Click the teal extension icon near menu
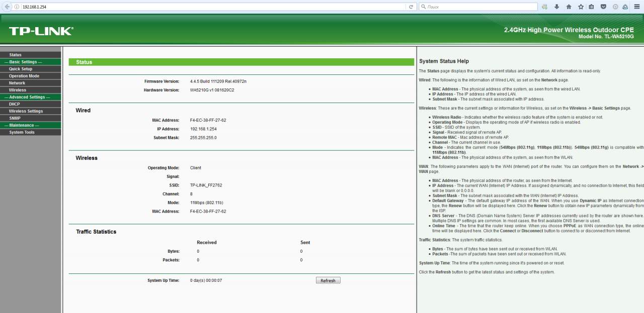The width and height of the screenshot is (644, 313). pyautogui.click(x=625, y=7)
